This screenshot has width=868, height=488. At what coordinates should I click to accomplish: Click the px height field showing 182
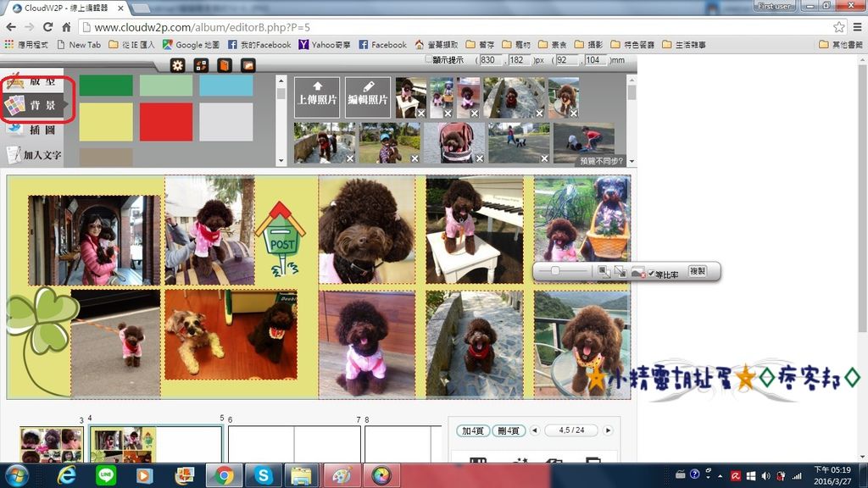[520, 60]
